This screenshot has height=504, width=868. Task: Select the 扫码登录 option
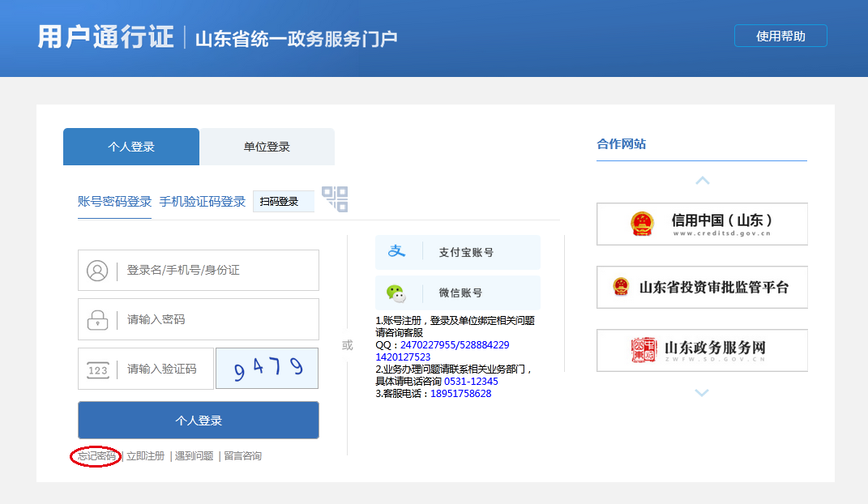pyautogui.click(x=283, y=202)
